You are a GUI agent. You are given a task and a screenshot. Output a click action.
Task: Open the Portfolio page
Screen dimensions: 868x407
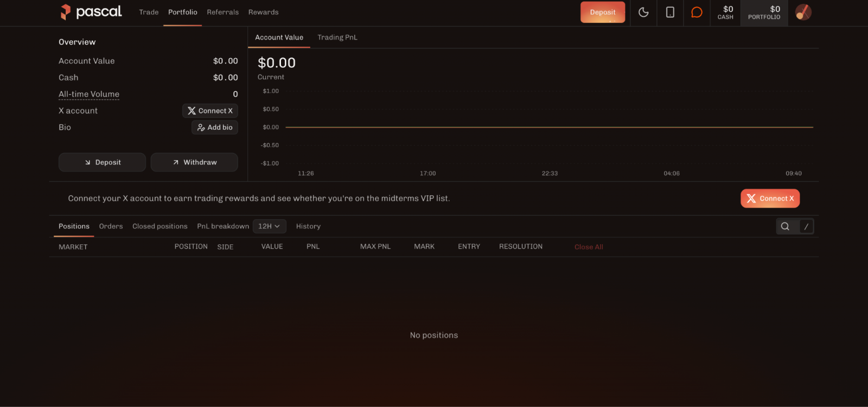click(183, 12)
